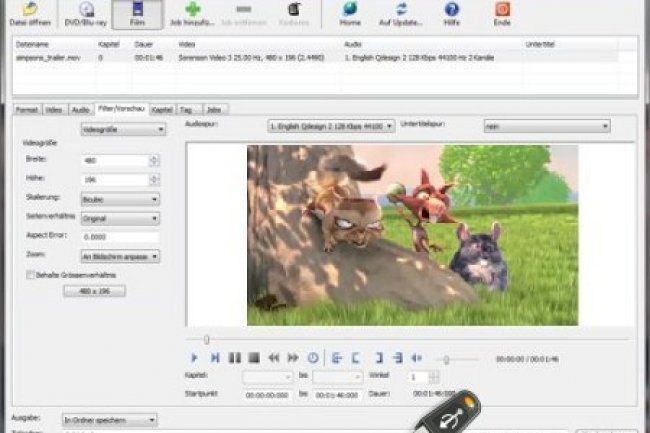The width and height of the screenshot is (650, 433).
Task: Pause the preview playback
Action: (x=235, y=358)
